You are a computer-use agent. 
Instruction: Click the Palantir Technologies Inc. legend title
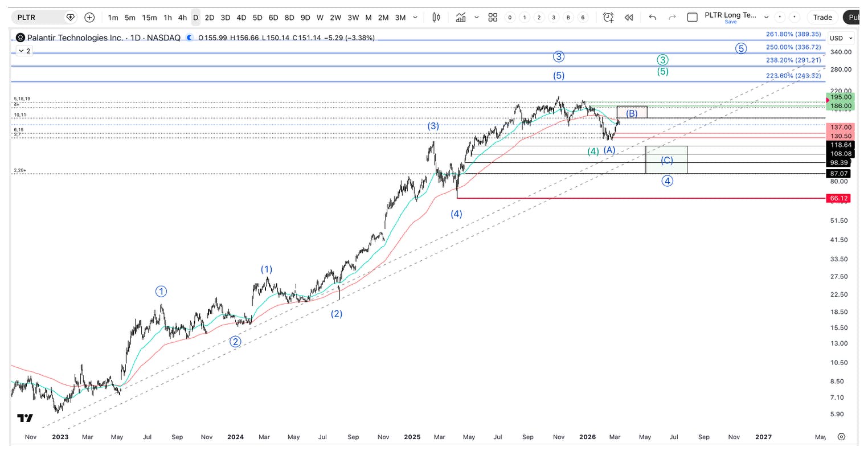coord(76,38)
